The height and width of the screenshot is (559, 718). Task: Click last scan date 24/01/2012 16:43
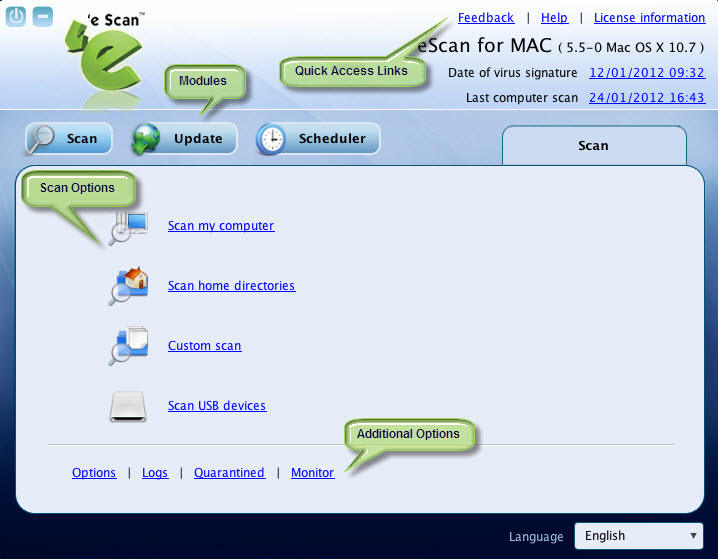[647, 98]
